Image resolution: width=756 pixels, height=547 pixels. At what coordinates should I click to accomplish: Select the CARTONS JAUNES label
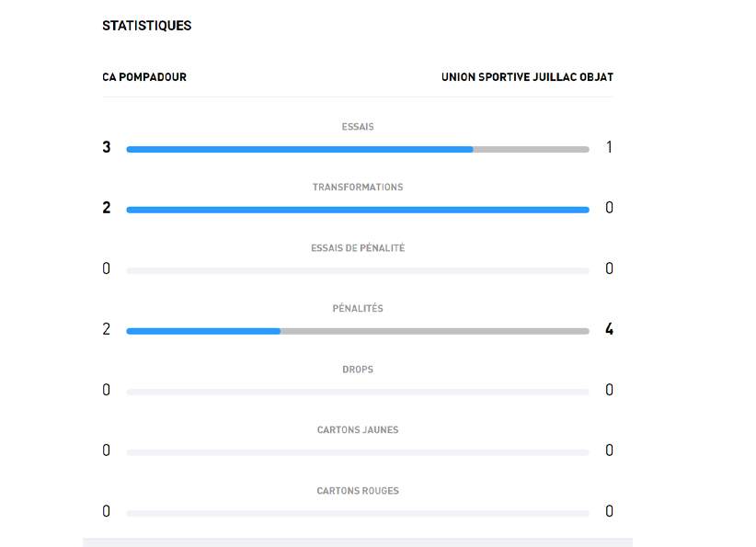click(358, 430)
